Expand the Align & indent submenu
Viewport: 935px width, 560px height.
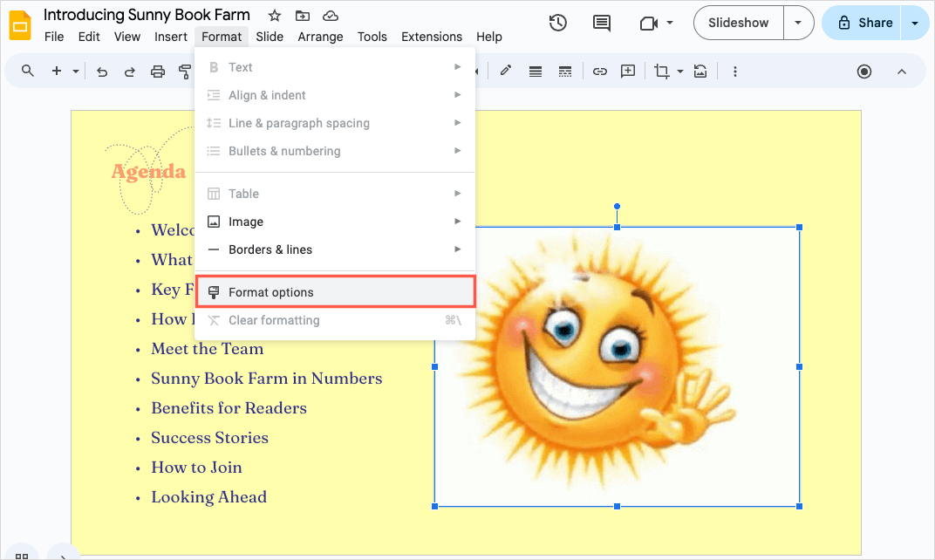(x=458, y=95)
